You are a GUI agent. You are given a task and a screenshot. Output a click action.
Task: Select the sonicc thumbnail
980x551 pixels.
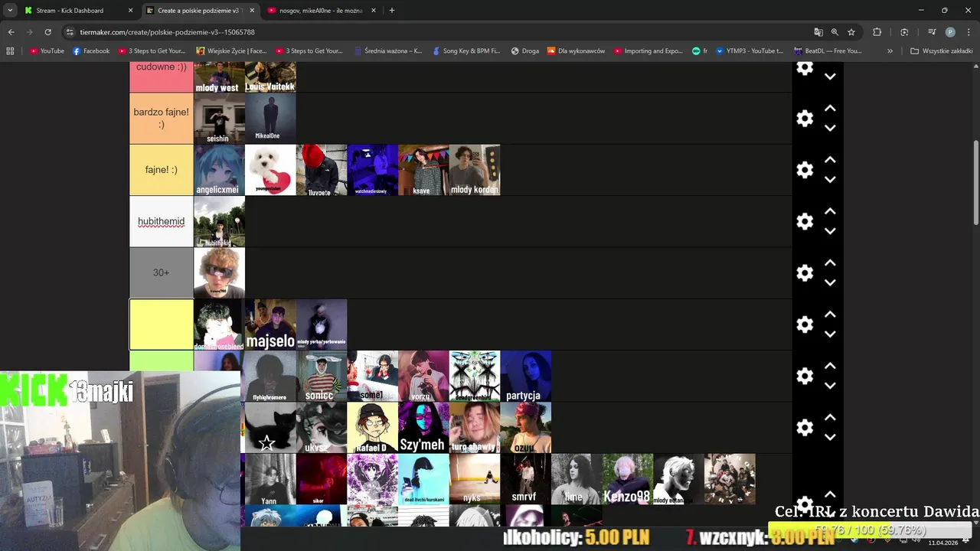point(322,376)
